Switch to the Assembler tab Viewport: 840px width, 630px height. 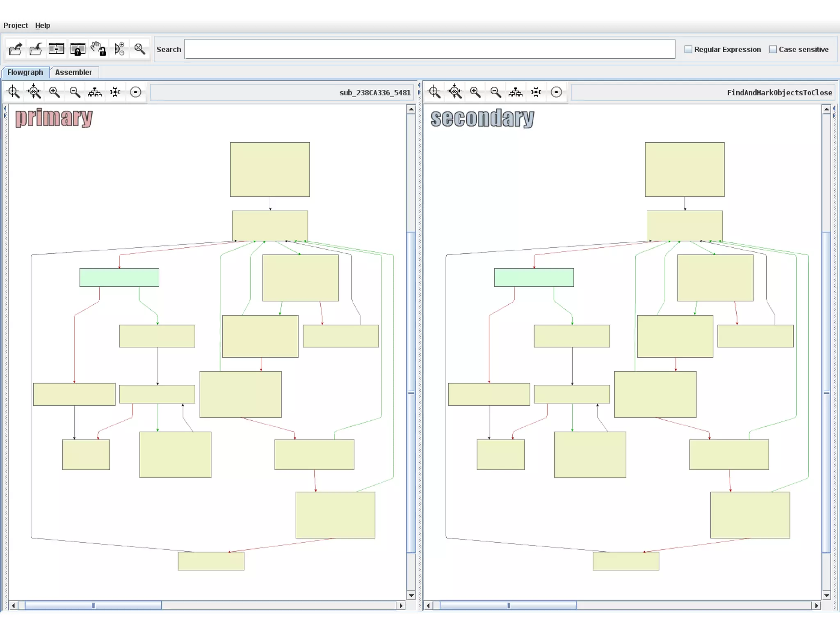pos(73,72)
